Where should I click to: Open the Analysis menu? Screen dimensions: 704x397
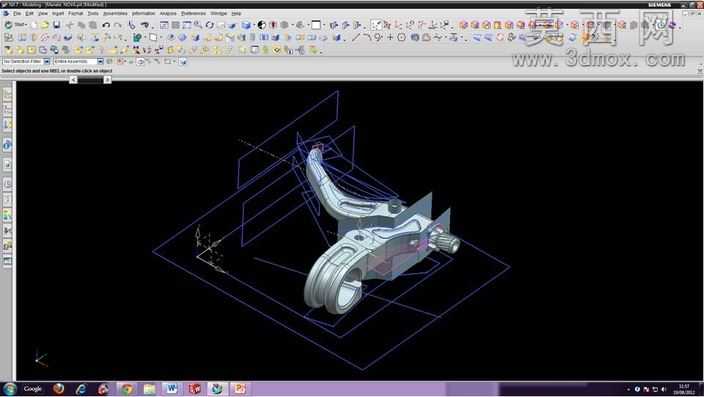click(168, 13)
